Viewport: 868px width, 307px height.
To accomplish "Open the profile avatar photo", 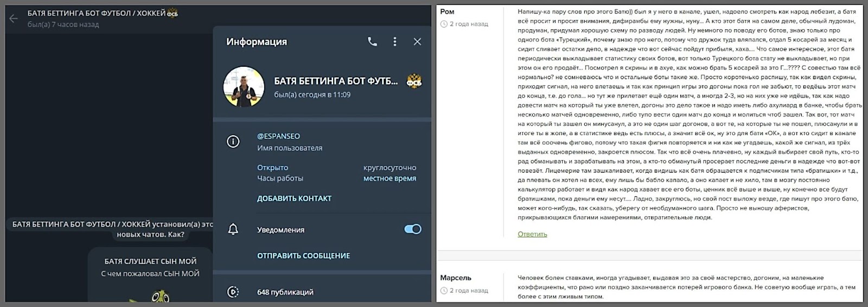I will click(x=244, y=87).
